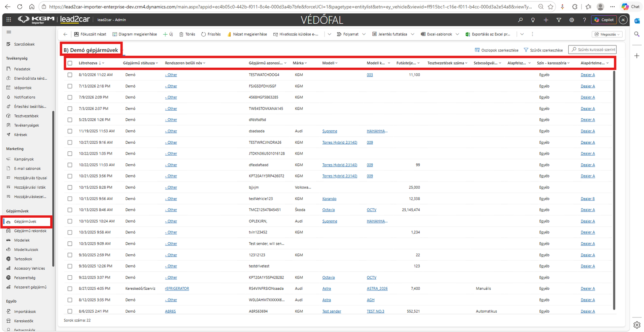Tick the checkbox for FSJGSDFDHJSGF row
The height and width of the screenshot is (332, 644).
click(x=70, y=86)
